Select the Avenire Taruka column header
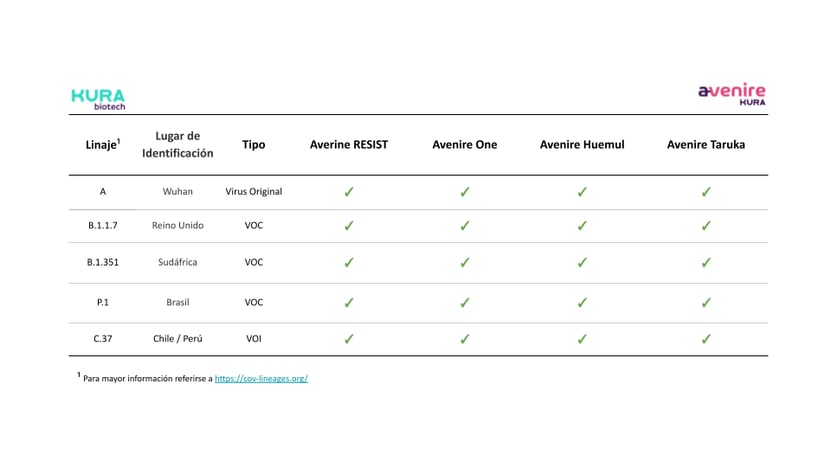Viewport: 831px width, 467px height. [706, 144]
